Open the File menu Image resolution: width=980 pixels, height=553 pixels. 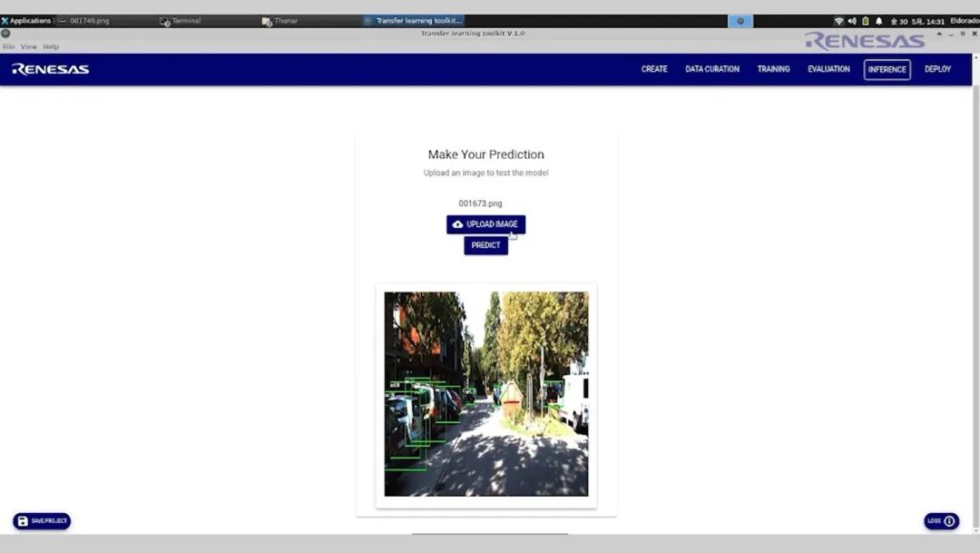tap(9, 47)
